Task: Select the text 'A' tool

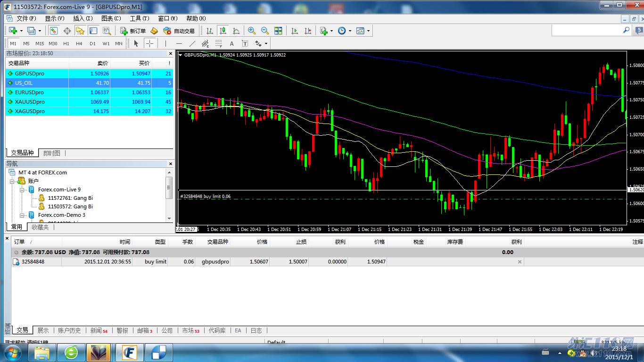Action: pos(231,43)
